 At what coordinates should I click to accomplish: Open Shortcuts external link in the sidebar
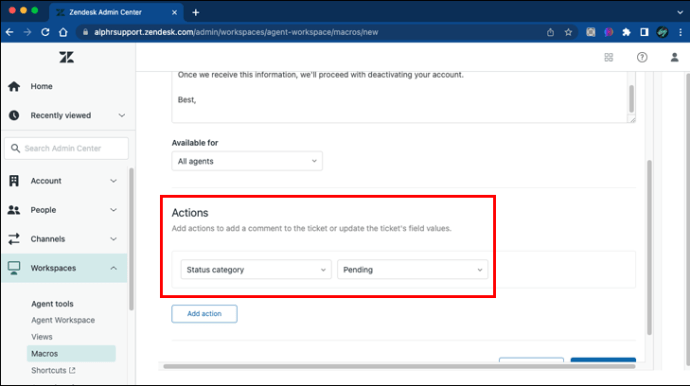[53, 370]
